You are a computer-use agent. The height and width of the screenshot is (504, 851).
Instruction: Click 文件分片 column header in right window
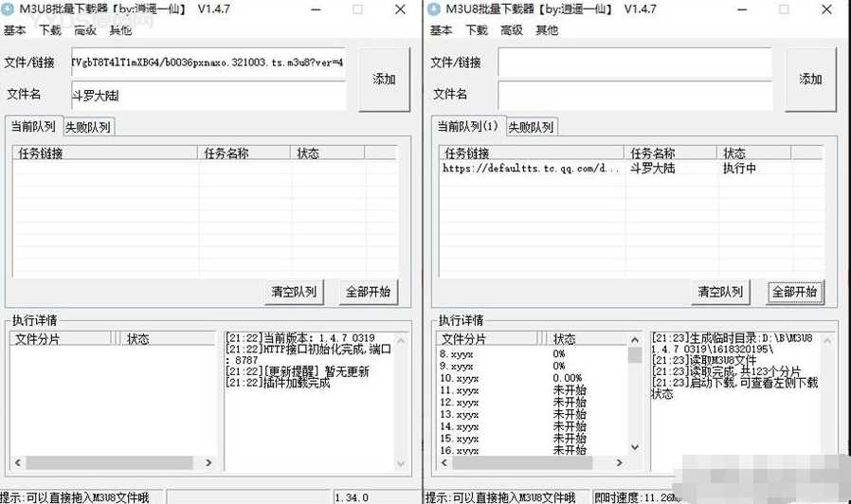[x=487, y=339]
